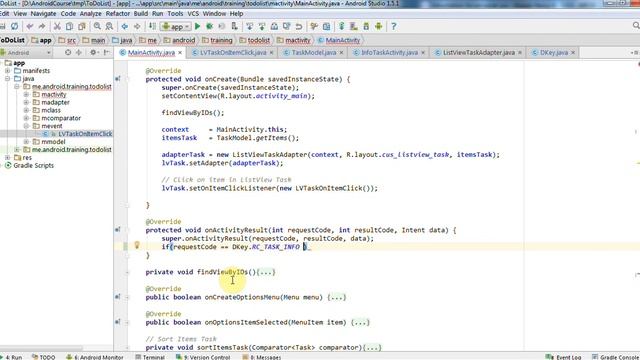This screenshot has width=640, height=360.
Task: Click the onActivityResult override gutter marker
Action: tap(118, 230)
